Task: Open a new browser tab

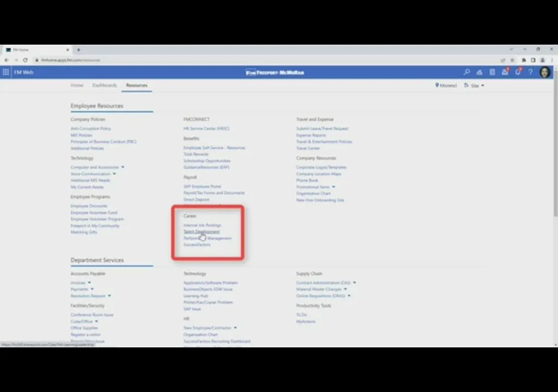Action: [x=78, y=50]
